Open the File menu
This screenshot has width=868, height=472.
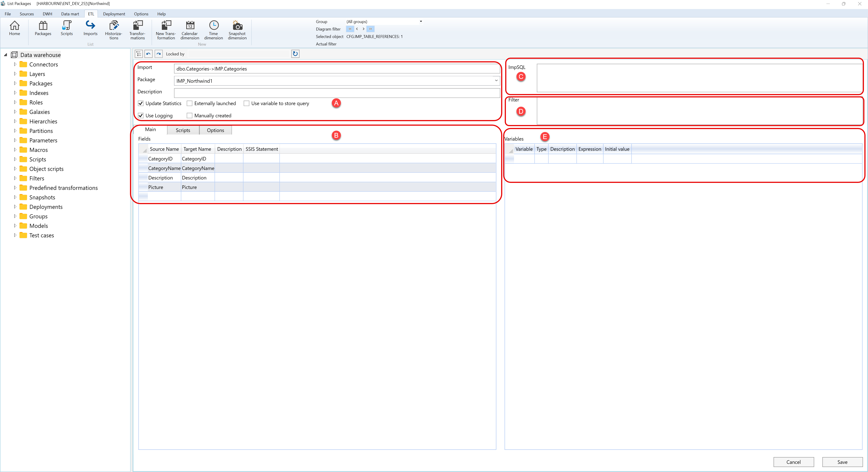point(8,14)
